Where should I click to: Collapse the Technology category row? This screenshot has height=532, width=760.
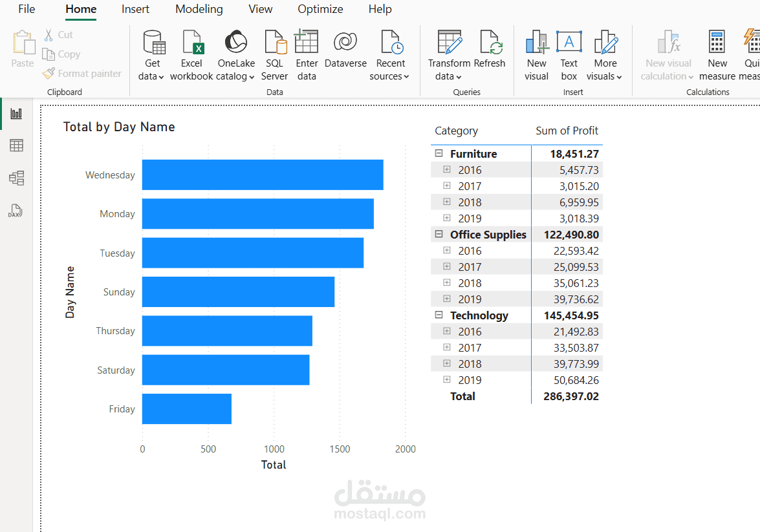point(439,315)
